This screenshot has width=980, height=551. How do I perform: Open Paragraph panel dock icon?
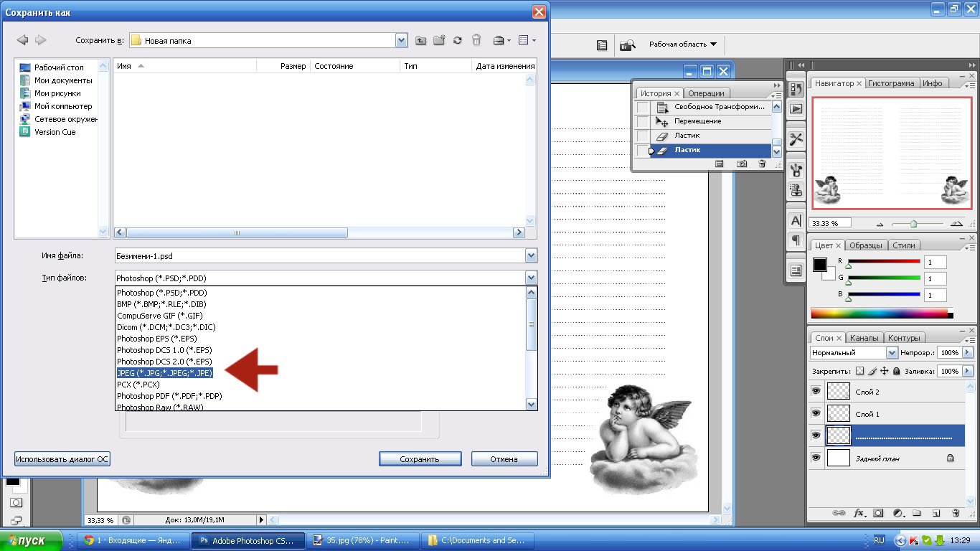pos(796,240)
